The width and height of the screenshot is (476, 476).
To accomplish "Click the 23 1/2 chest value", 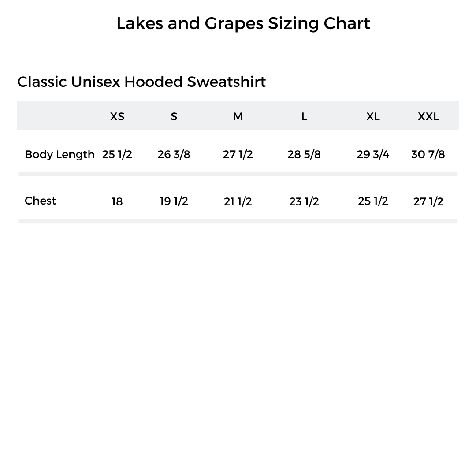I will pyautogui.click(x=304, y=202).
